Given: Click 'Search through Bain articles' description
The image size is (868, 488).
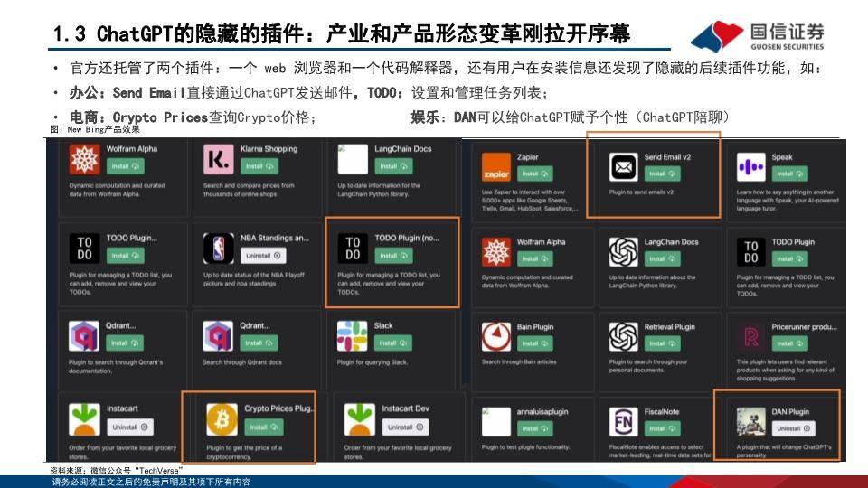Looking at the screenshot, I should [x=519, y=361].
